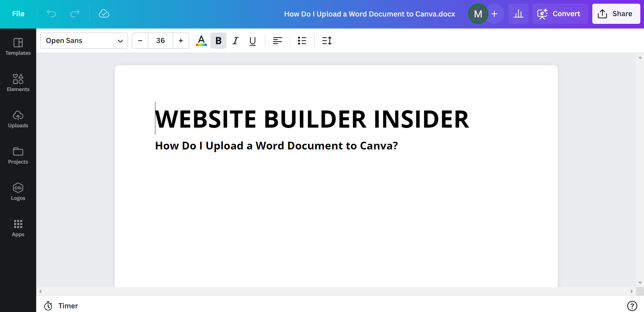The height and width of the screenshot is (312, 644).
Task: Open the Elements sidebar panel
Action: [18, 83]
